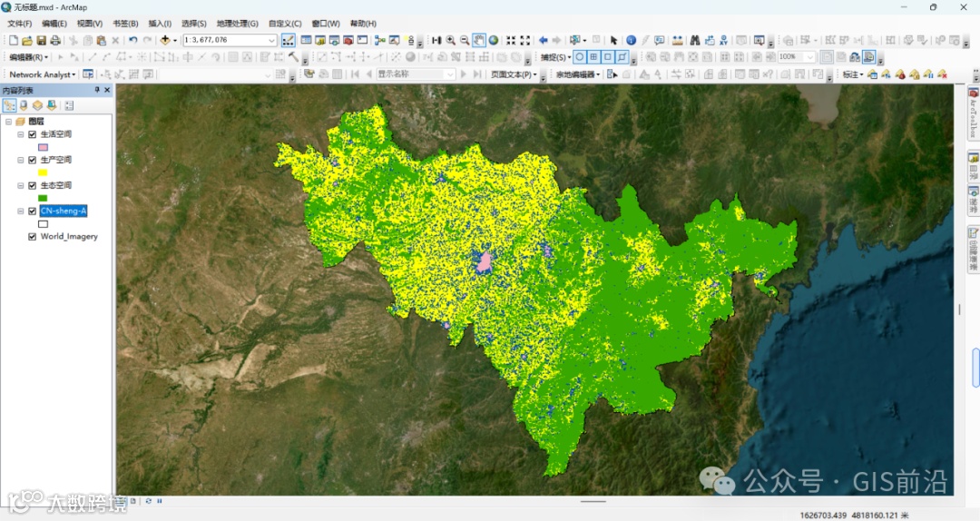Collapse the 图层 data frame node
The width and height of the screenshot is (980, 521).
(x=9, y=122)
